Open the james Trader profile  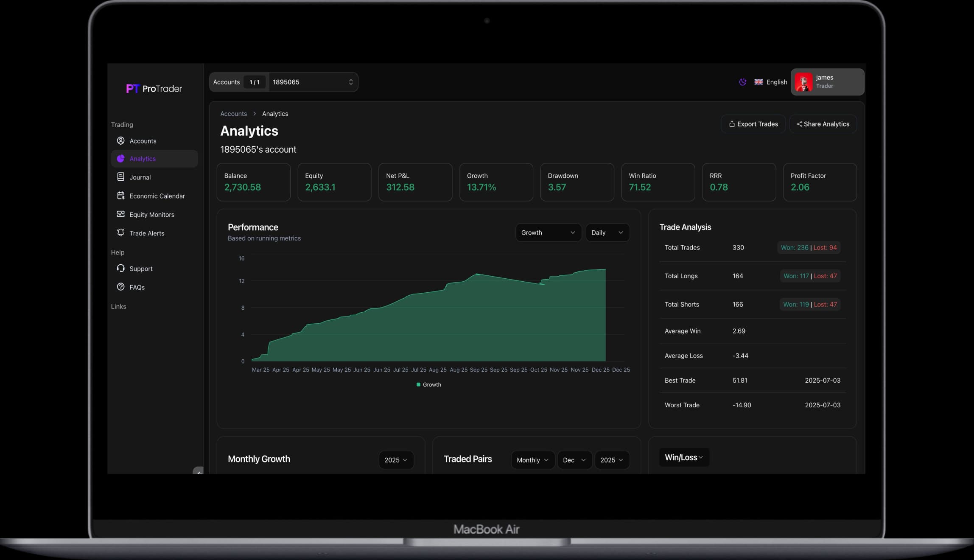[x=826, y=81]
